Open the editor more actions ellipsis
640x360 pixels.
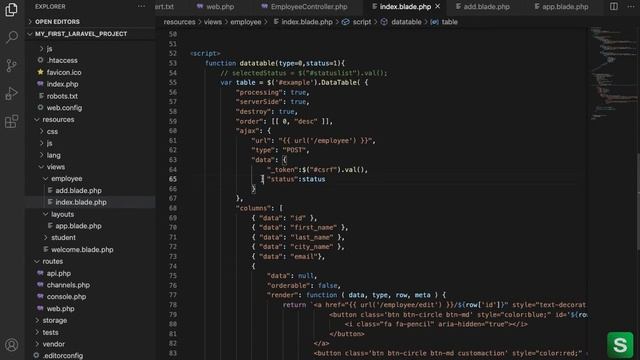631,7
